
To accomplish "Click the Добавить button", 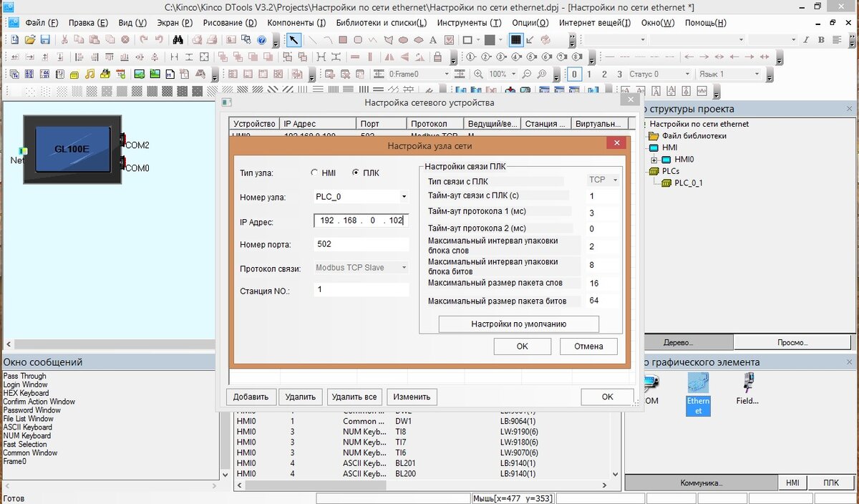I will point(251,397).
